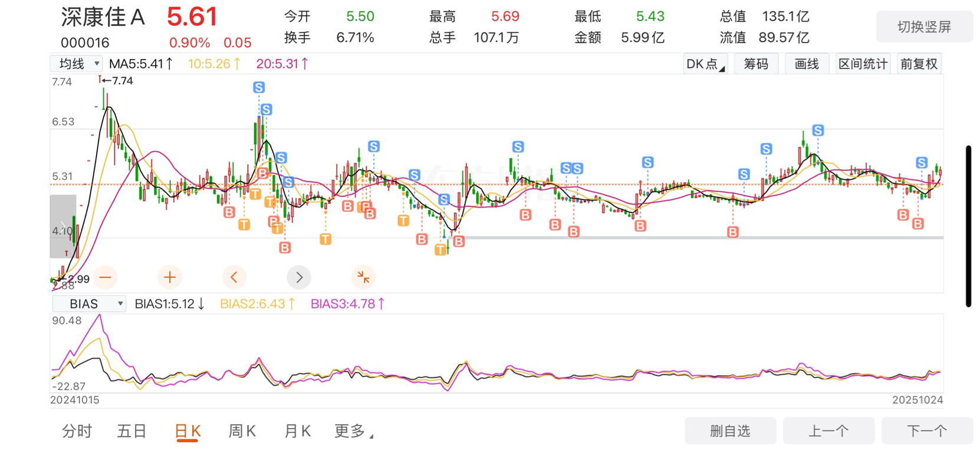Switch to 五日 tab
Screen dimensions: 980x453
pyautogui.click(x=131, y=431)
